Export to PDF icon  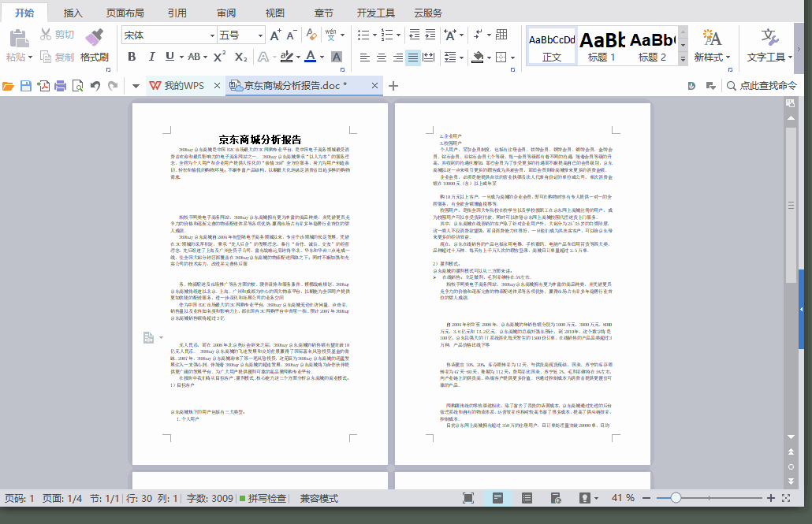pos(43,86)
